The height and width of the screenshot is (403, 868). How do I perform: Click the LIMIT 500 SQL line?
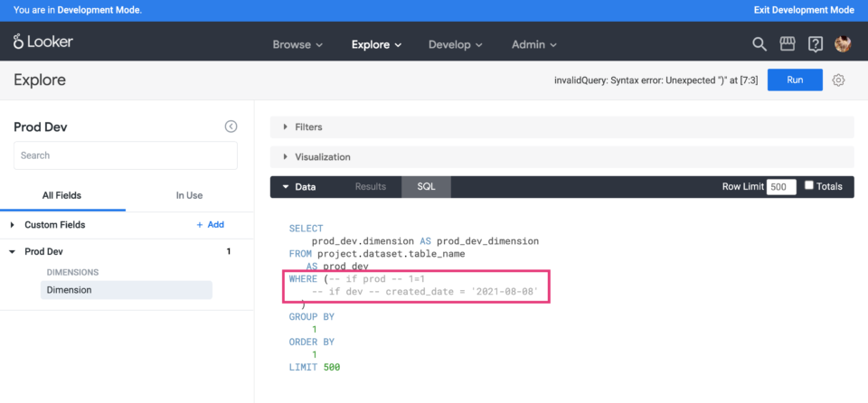[315, 367]
